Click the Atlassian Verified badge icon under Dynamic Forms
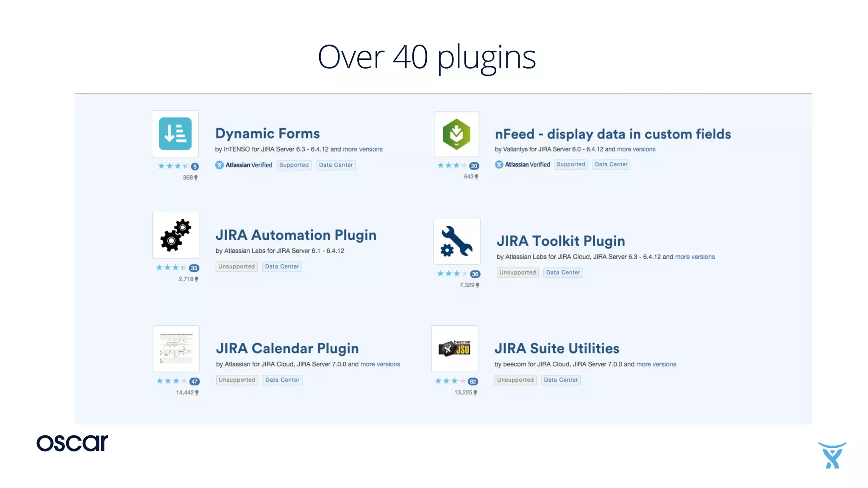 pos(219,165)
